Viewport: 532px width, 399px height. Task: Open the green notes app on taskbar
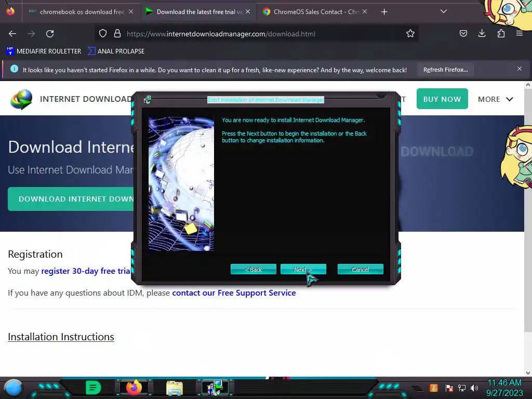pyautogui.click(x=93, y=388)
